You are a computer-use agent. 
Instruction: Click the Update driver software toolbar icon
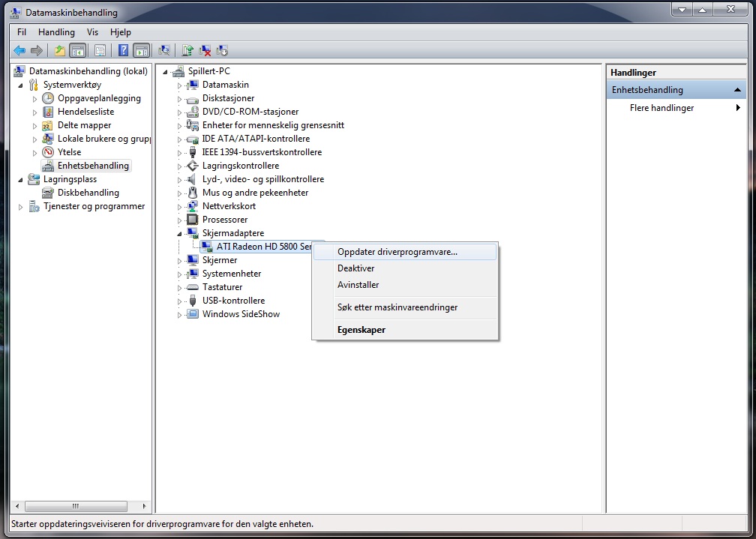tap(187, 50)
